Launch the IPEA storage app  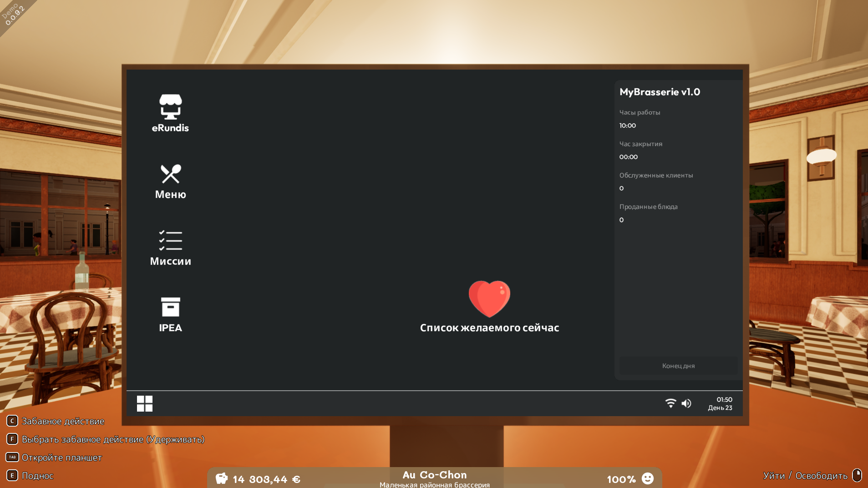coord(170,315)
